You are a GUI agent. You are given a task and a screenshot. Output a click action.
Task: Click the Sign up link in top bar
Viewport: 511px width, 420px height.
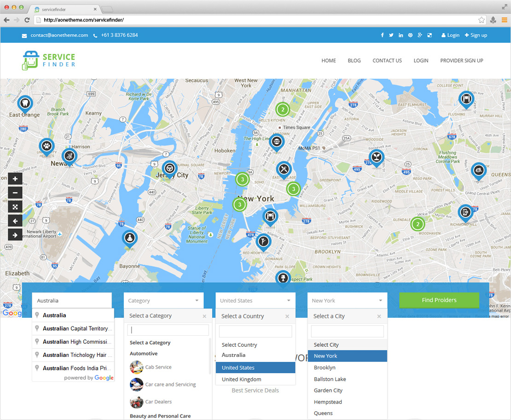click(476, 35)
